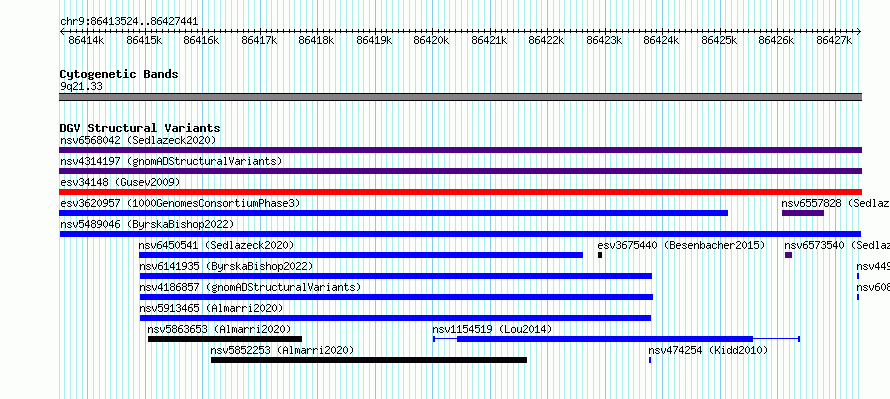Click the small purple nsv6573540 marker
This screenshot has width=890, height=399.
click(x=788, y=255)
